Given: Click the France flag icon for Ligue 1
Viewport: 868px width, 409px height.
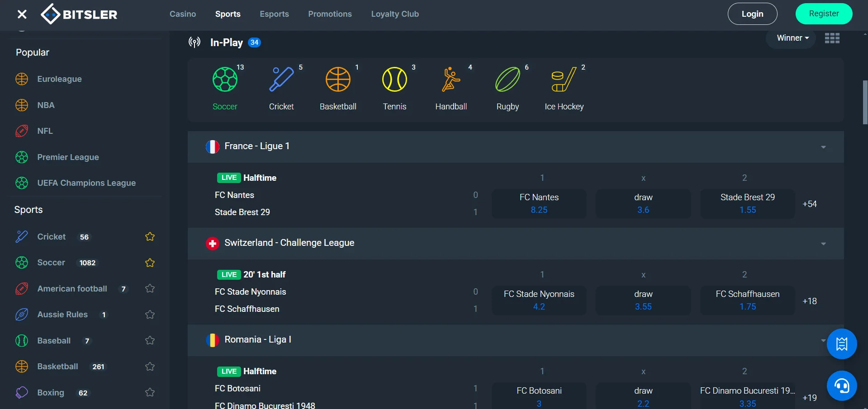Looking at the screenshot, I should pos(212,146).
